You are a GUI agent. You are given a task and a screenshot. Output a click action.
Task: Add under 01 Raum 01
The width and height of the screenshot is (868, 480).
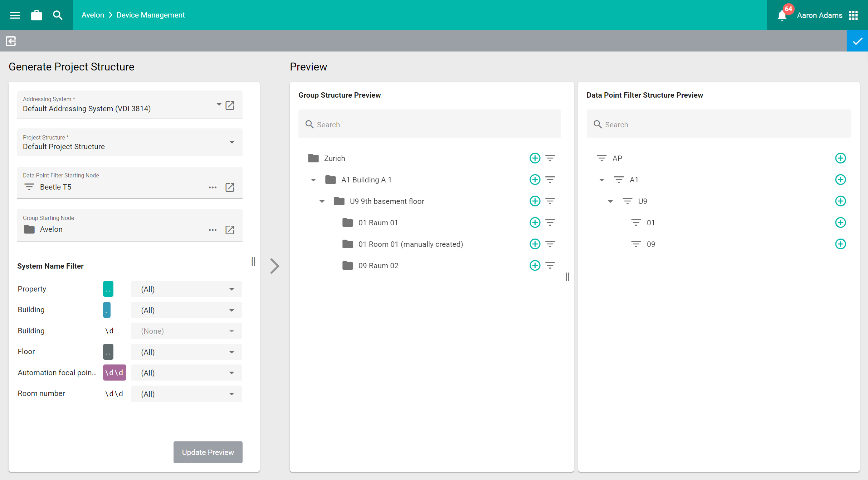[535, 222]
